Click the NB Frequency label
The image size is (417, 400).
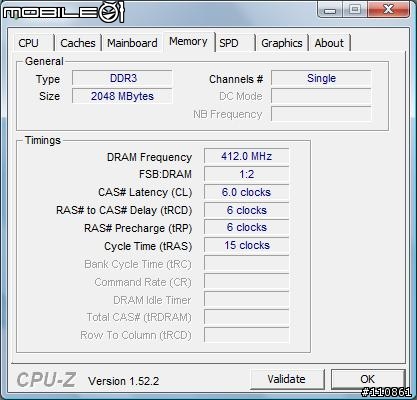[x=228, y=114]
